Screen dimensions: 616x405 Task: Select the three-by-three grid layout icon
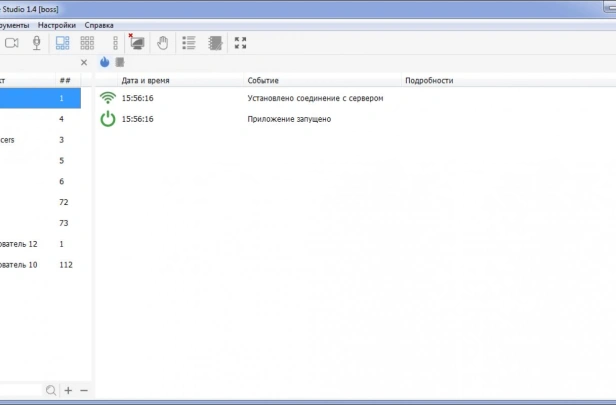pyautogui.click(x=87, y=43)
